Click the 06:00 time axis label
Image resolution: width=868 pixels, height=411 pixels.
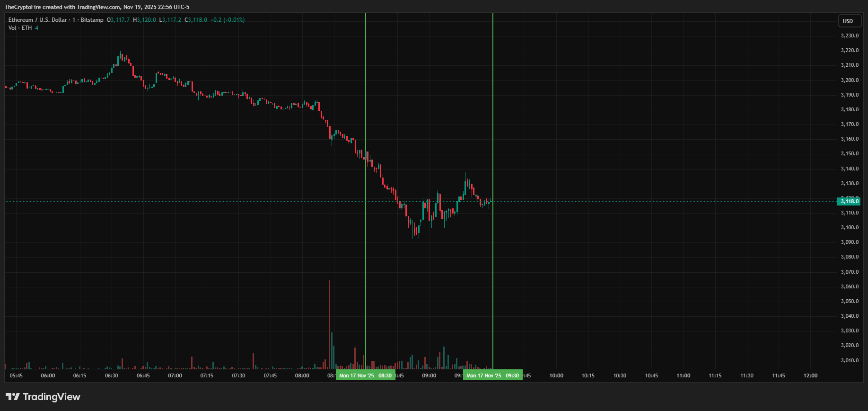click(48, 375)
